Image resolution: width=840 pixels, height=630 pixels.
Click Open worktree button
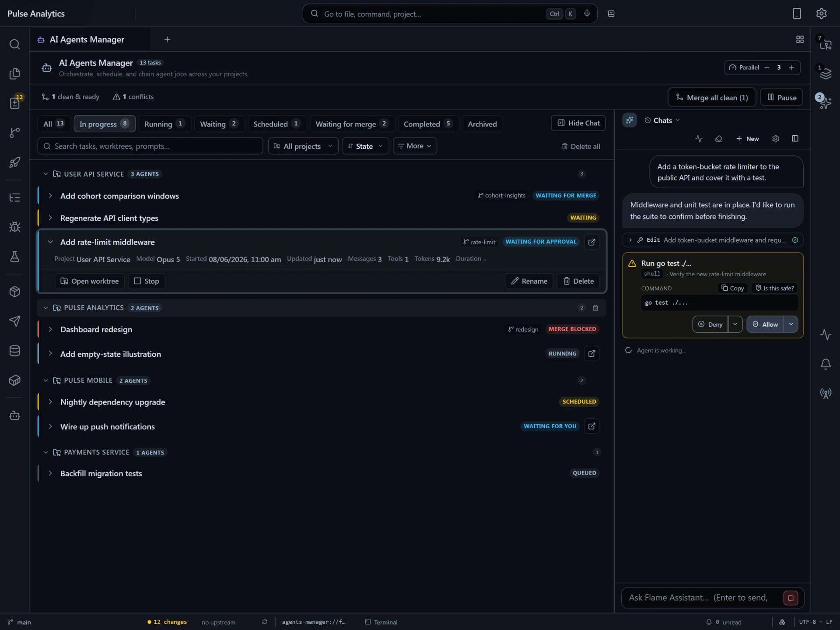tap(89, 281)
